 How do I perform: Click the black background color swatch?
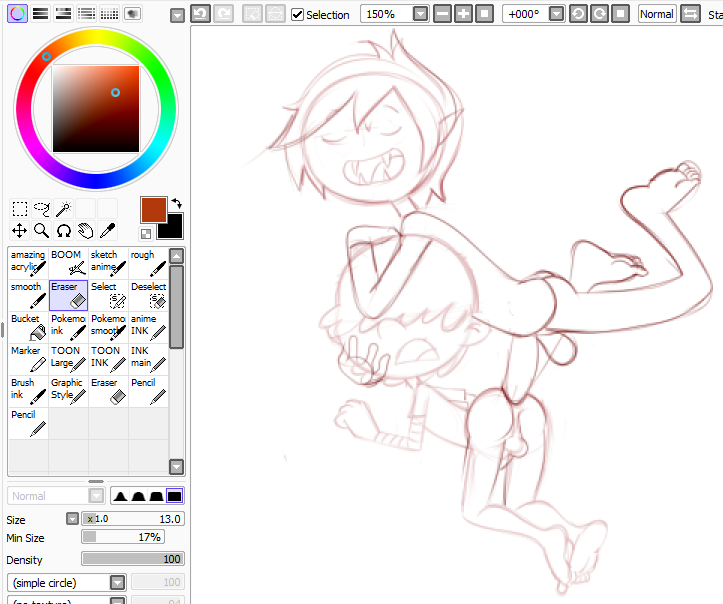coord(172,228)
